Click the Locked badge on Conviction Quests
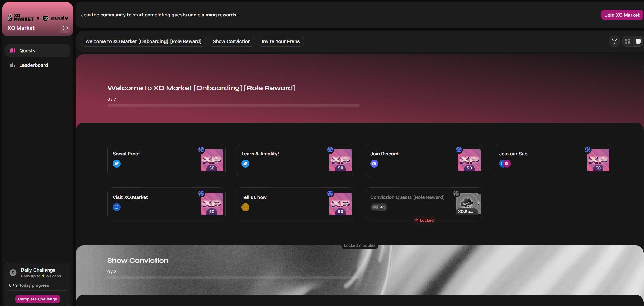This screenshot has height=306, width=644. tap(424, 220)
